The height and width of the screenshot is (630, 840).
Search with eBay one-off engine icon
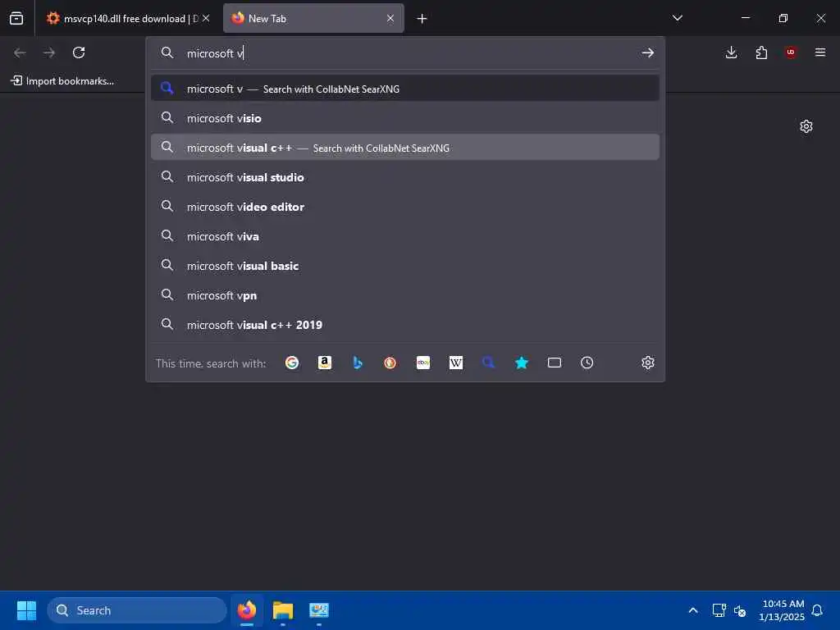[x=423, y=363]
